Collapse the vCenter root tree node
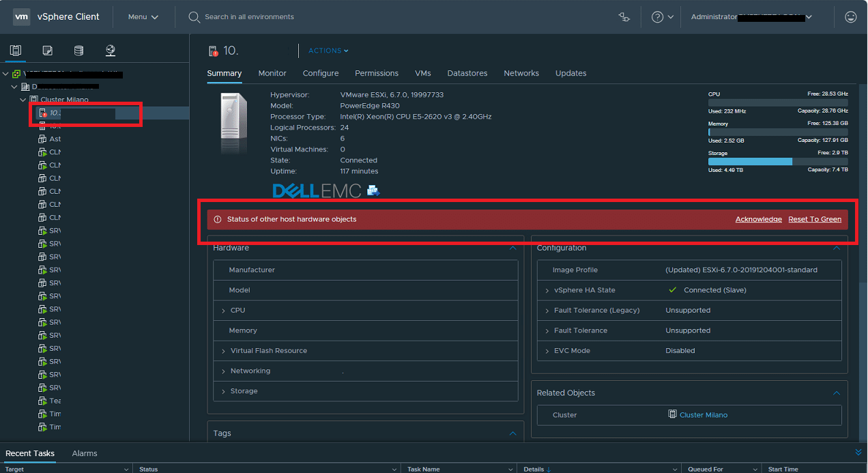This screenshot has width=868, height=473. [x=6, y=74]
